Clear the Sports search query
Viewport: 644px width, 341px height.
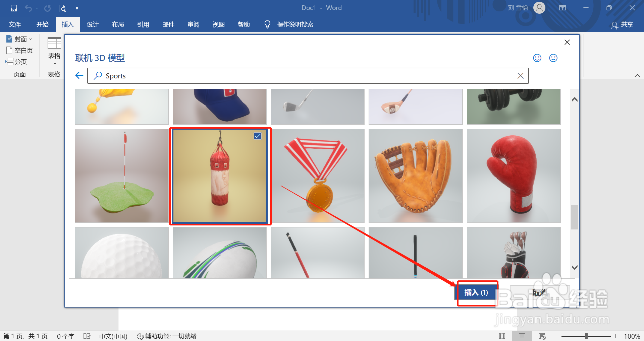[x=520, y=75]
